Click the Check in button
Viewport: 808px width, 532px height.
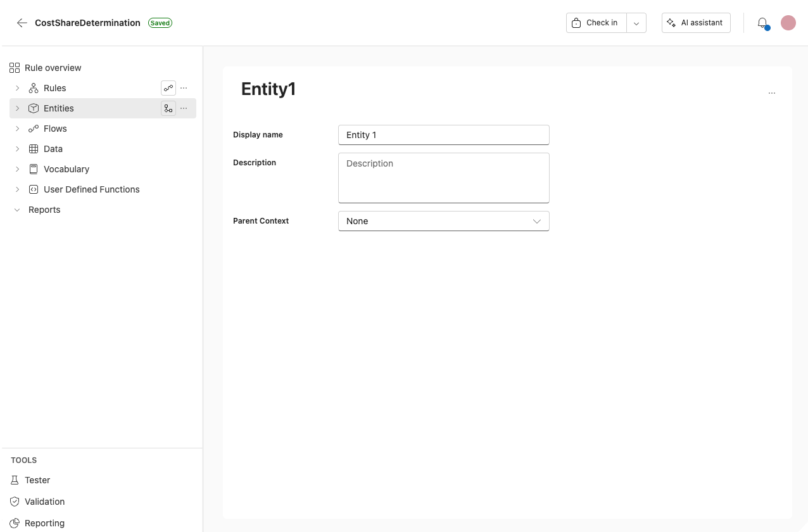(595, 22)
